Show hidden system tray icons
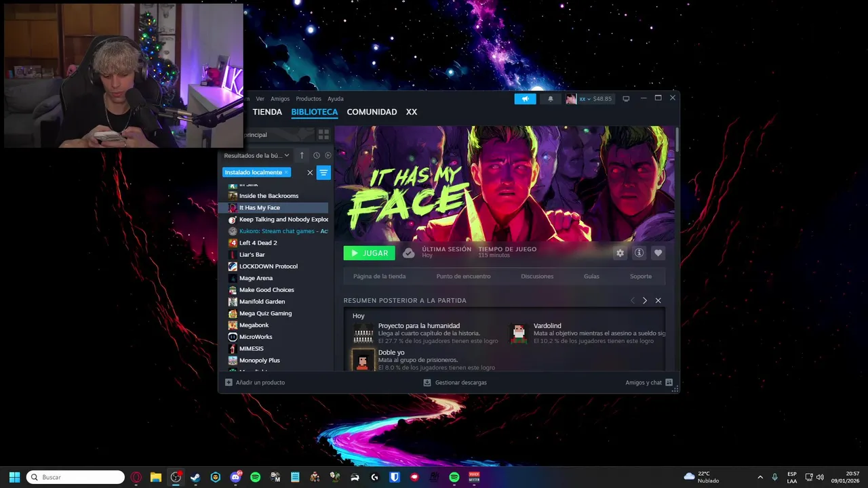868x488 pixels. click(760, 477)
